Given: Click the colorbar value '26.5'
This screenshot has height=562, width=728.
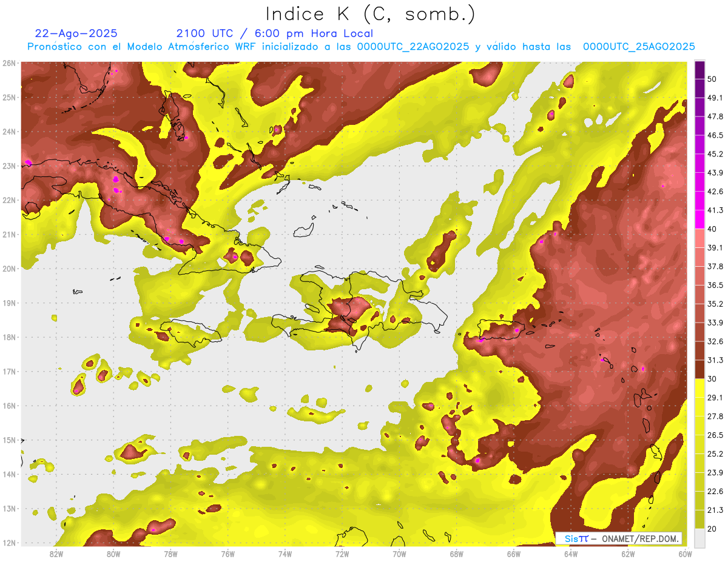Looking at the screenshot, I should pyautogui.click(x=715, y=435).
